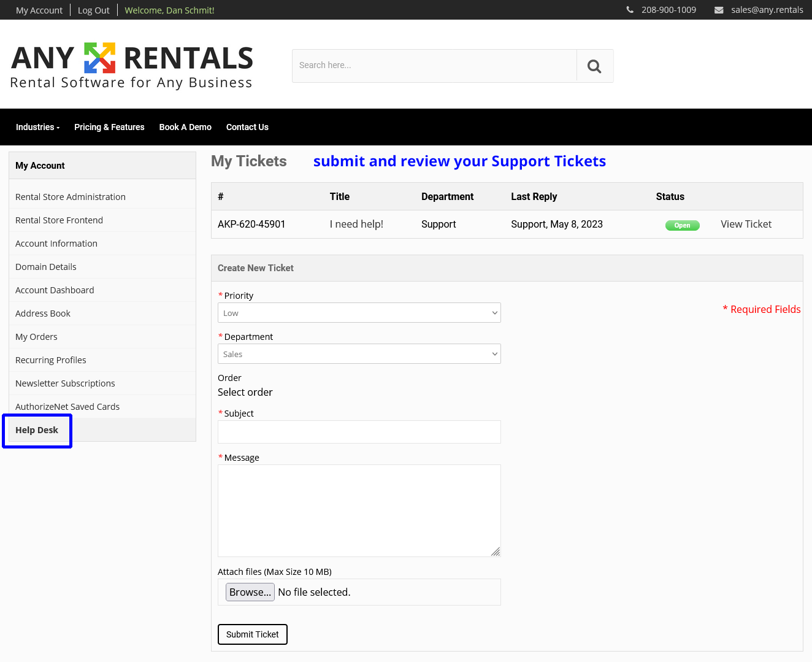The height and width of the screenshot is (662, 812).
Task: Open the Priority dropdown
Action: point(359,313)
